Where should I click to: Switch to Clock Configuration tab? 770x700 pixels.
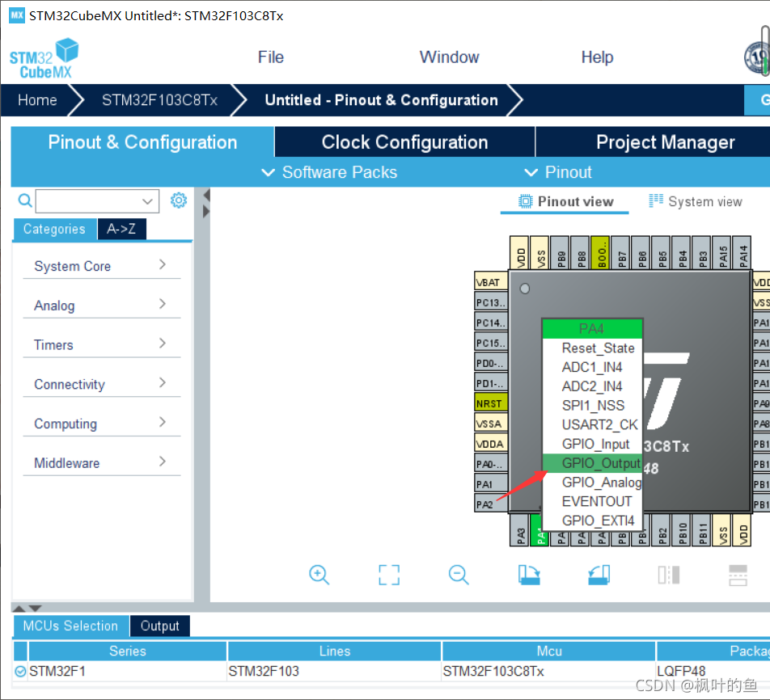[404, 142]
